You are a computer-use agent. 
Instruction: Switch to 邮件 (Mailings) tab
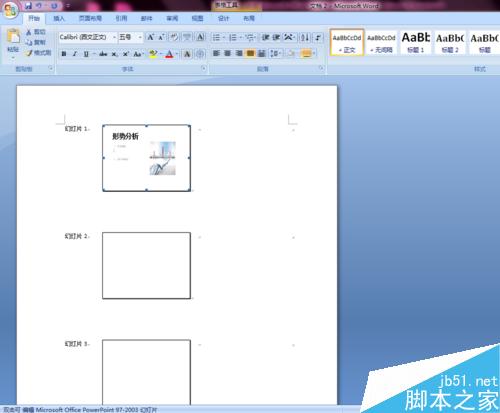coord(146,19)
